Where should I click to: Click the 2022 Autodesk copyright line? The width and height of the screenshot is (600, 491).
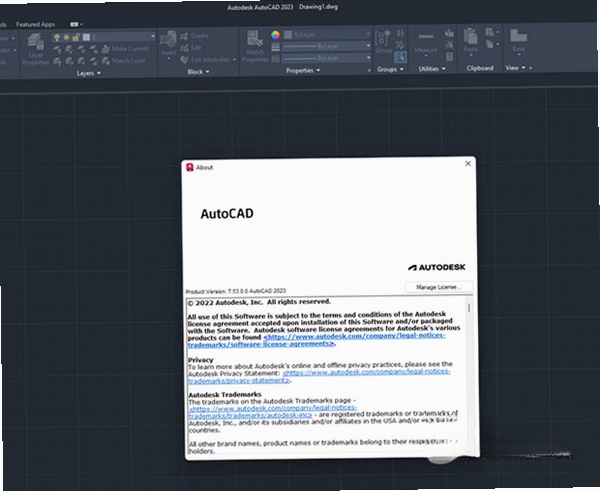click(259, 302)
